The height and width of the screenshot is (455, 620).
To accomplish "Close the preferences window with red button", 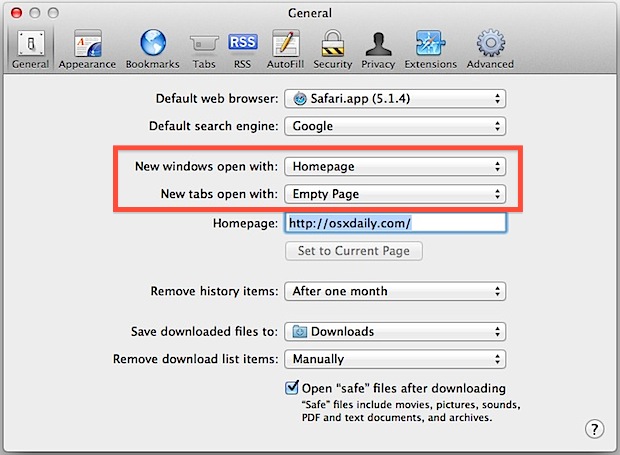I will 17,13.
